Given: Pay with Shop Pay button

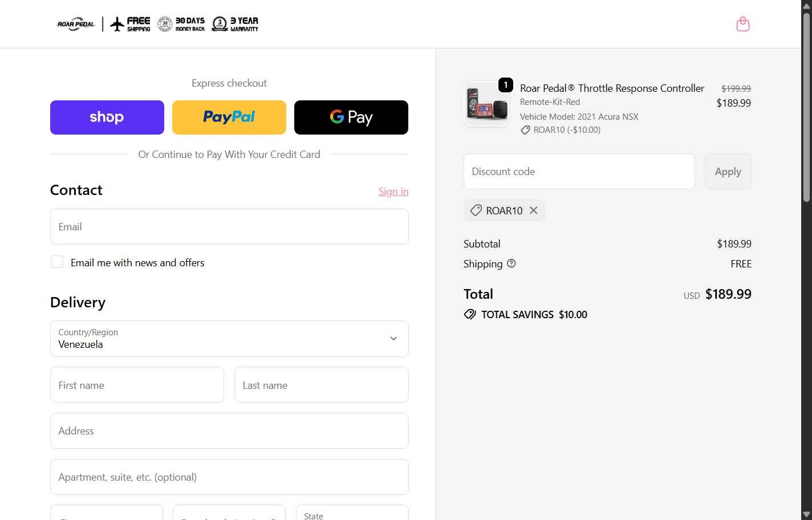Looking at the screenshot, I should click(107, 117).
